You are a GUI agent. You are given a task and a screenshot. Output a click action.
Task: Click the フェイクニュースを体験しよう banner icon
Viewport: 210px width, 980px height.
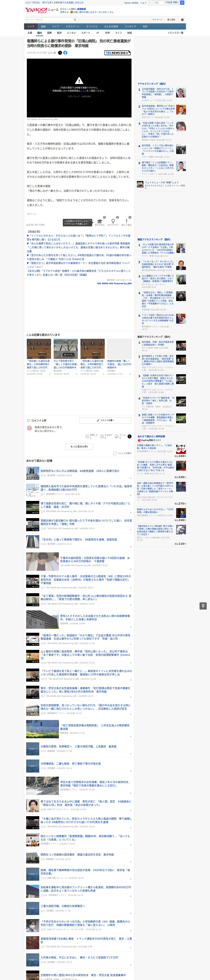pyautogui.click(x=140, y=184)
